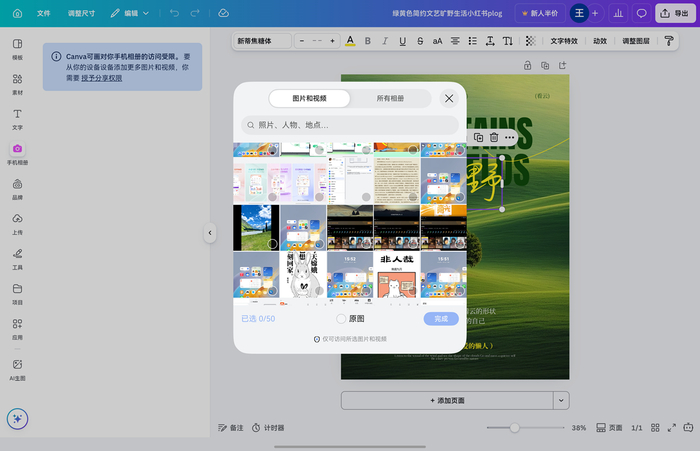This screenshot has width=700, height=451.
Task: Click the underline formatting icon
Action: (402, 41)
